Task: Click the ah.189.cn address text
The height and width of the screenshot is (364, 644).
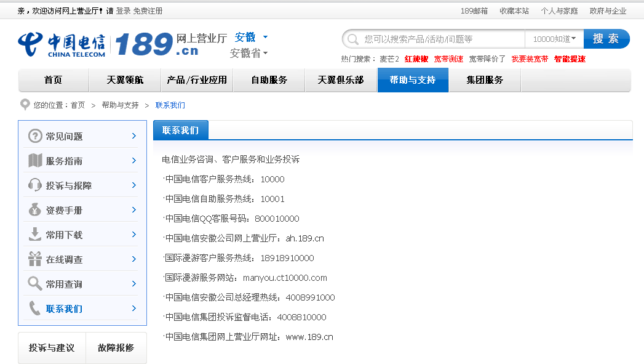Action: pyautogui.click(x=304, y=238)
